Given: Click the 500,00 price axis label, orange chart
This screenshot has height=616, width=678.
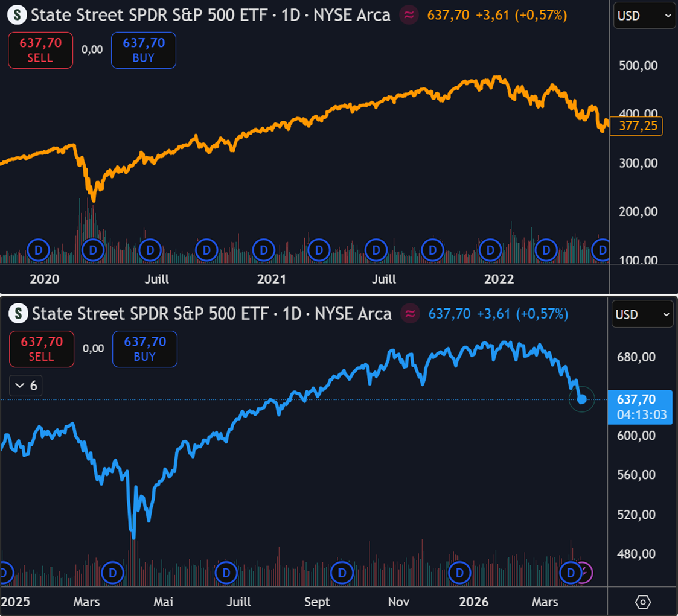Looking at the screenshot, I should [638, 66].
